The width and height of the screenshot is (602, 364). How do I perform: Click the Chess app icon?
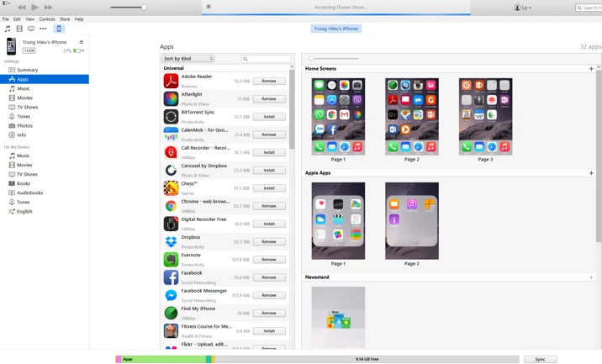[171, 188]
